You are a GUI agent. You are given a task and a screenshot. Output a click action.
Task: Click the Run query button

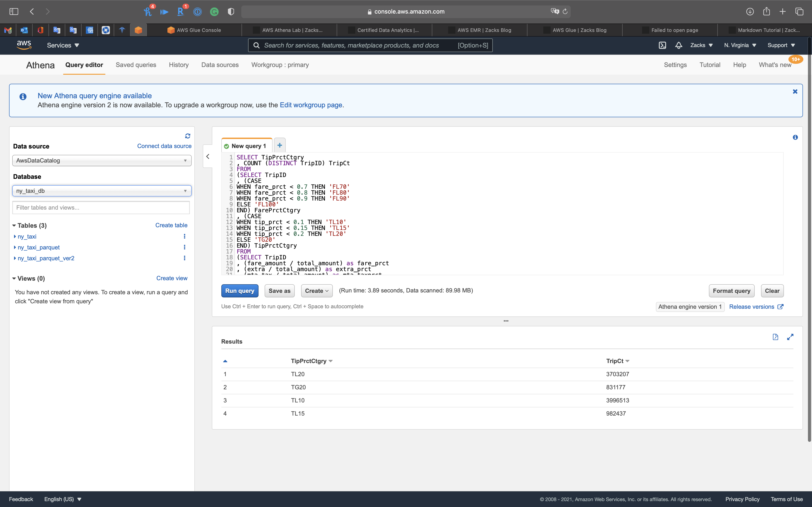pos(239,291)
